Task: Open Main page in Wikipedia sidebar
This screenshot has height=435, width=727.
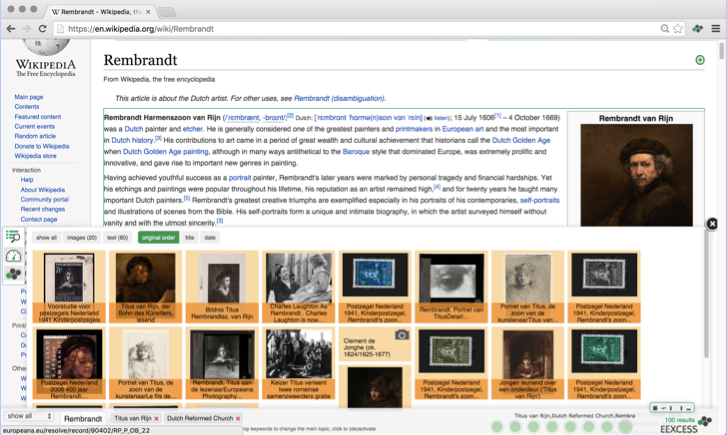Action: pyautogui.click(x=29, y=97)
